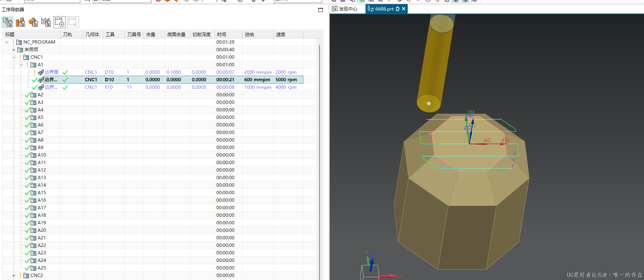Screen dimensions: 644x280
Task: Select the A2 program group
Action: (40, 95)
